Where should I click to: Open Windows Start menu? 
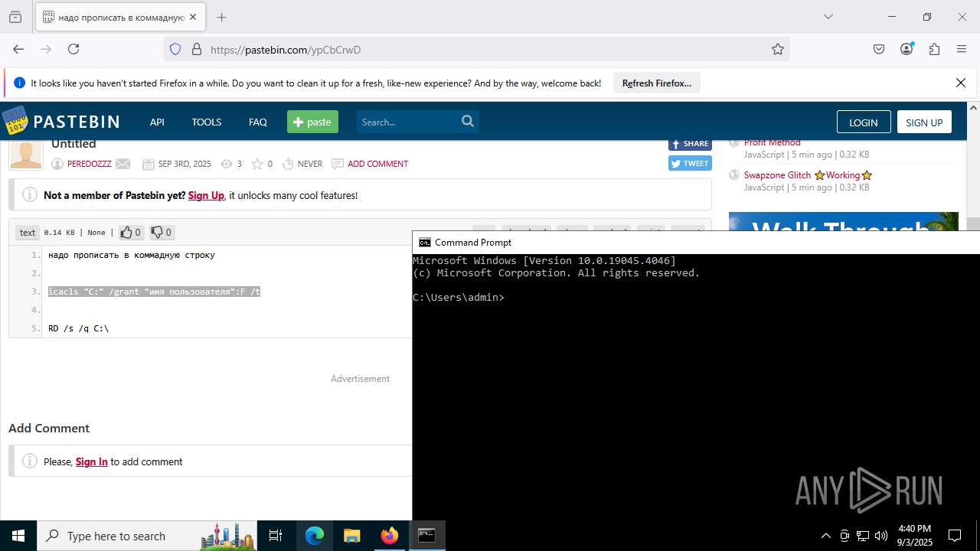click(18, 536)
